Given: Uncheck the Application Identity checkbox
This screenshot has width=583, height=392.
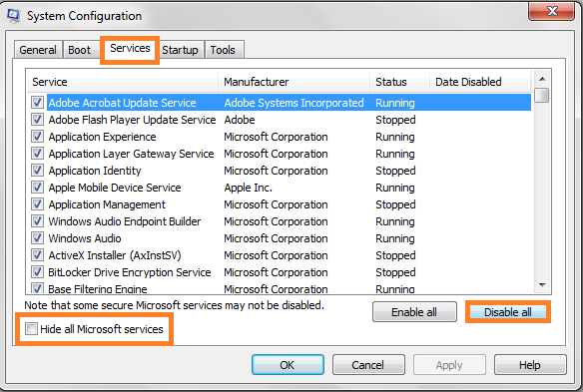Looking at the screenshot, I should (x=37, y=171).
